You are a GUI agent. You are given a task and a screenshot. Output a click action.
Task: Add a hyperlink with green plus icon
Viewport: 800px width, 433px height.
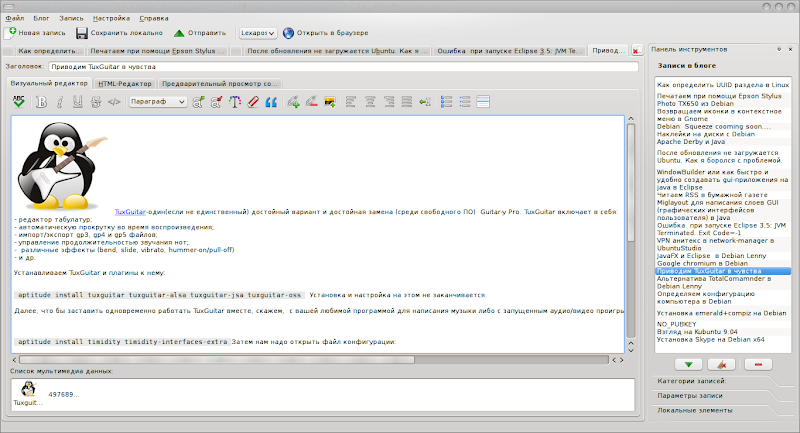click(293, 101)
